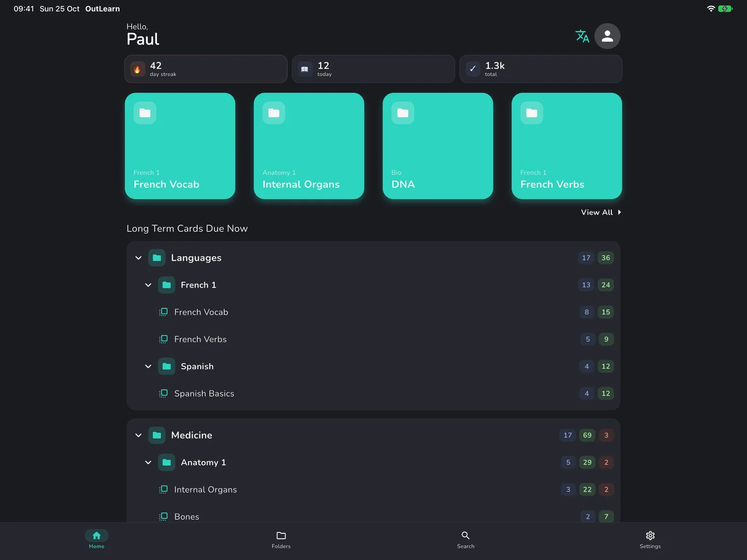Collapse the Spanish subfolder chevron

click(148, 366)
